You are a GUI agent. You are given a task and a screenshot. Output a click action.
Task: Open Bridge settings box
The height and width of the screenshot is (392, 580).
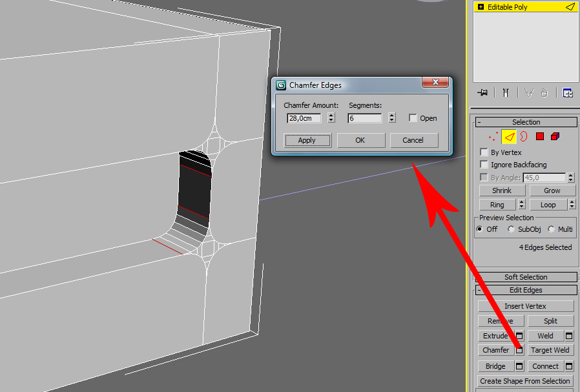click(519, 366)
